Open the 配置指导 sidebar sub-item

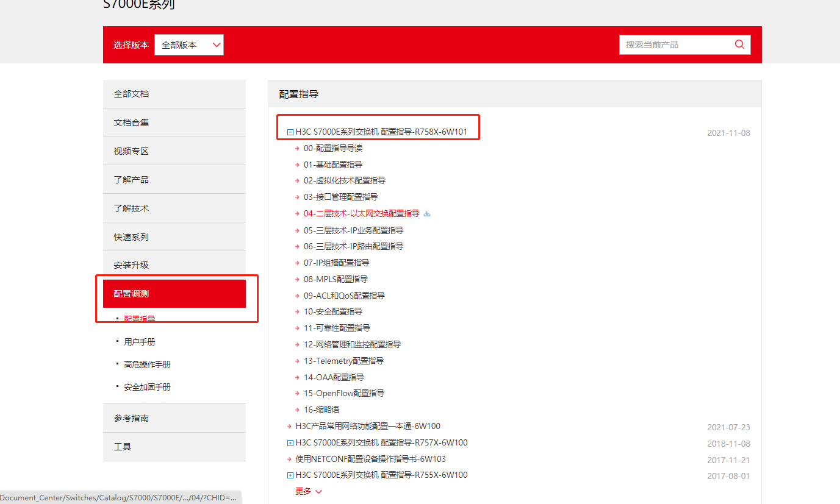point(140,319)
